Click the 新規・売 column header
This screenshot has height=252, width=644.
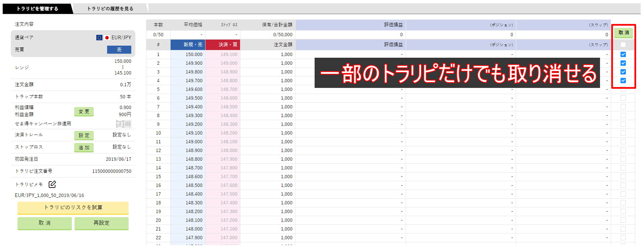(188, 45)
